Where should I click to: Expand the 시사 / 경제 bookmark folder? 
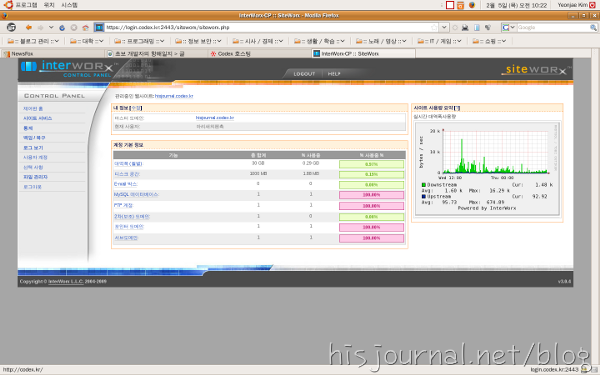point(258,41)
